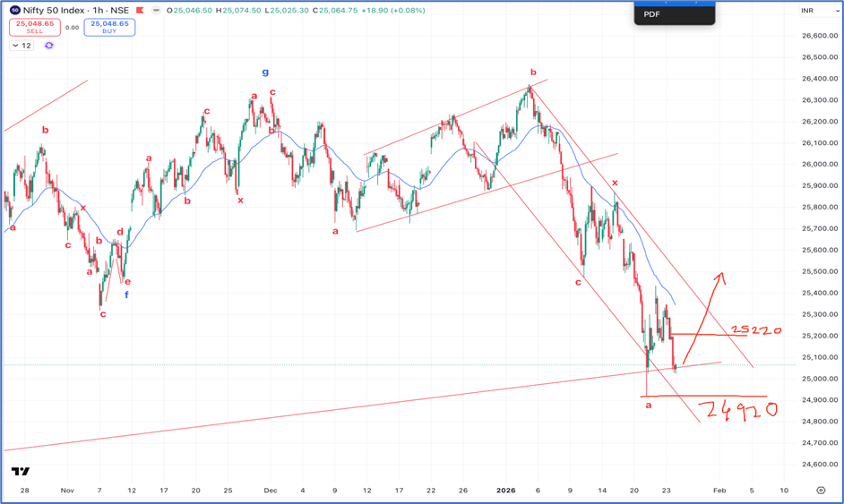Click the TradingView logo in chart corner

[21, 471]
